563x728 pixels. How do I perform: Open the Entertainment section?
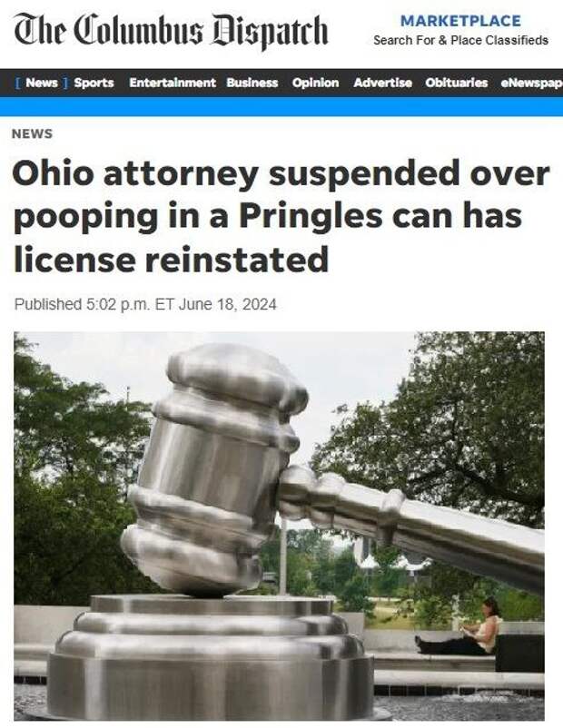tap(173, 83)
